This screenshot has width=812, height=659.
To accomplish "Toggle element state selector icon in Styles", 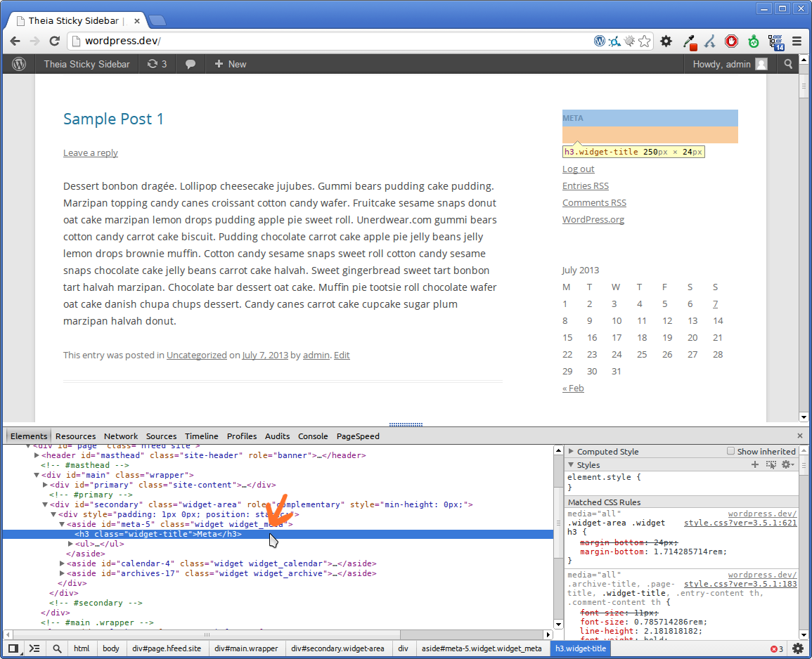I will (771, 465).
